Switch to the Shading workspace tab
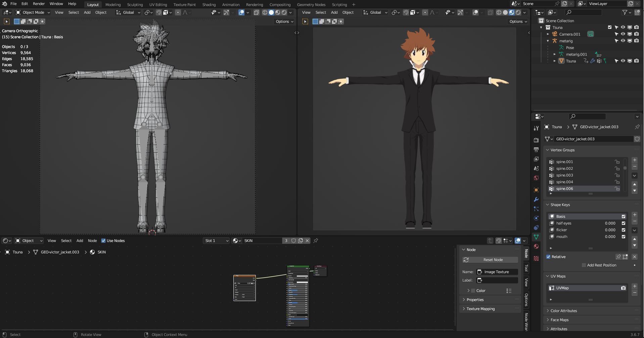 (209, 5)
